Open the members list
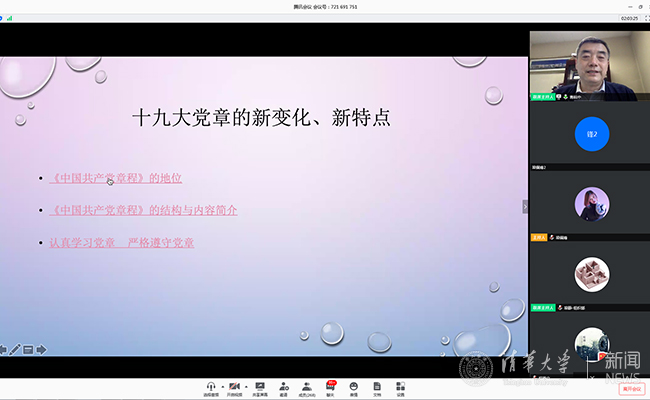 pos(307,385)
